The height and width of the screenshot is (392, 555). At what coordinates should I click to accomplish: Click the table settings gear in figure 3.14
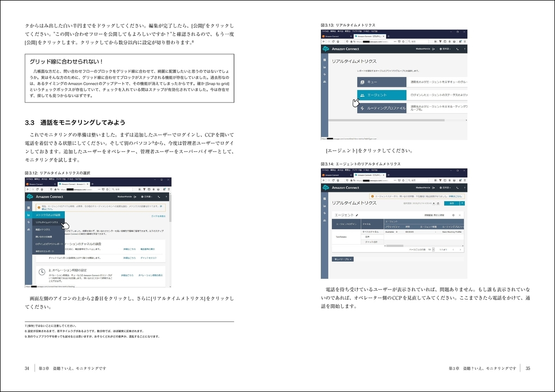pyautogui.click(x=453, y=215)
